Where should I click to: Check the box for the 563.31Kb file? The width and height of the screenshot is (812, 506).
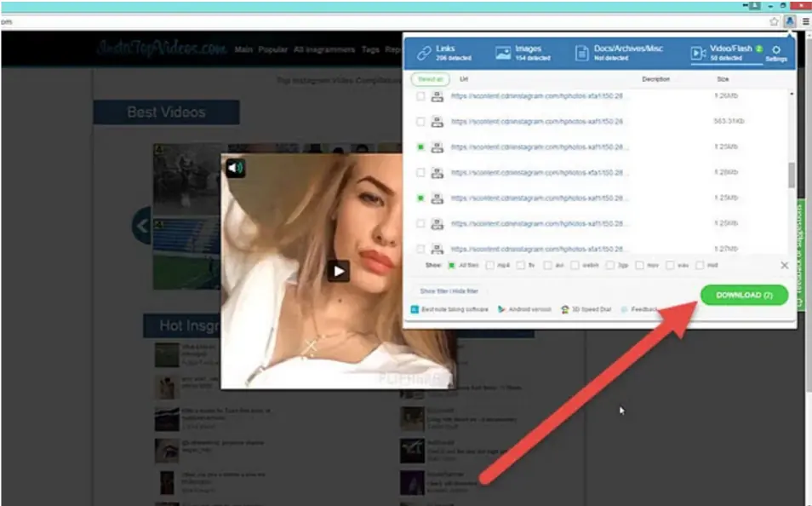[x=420, y=121]
